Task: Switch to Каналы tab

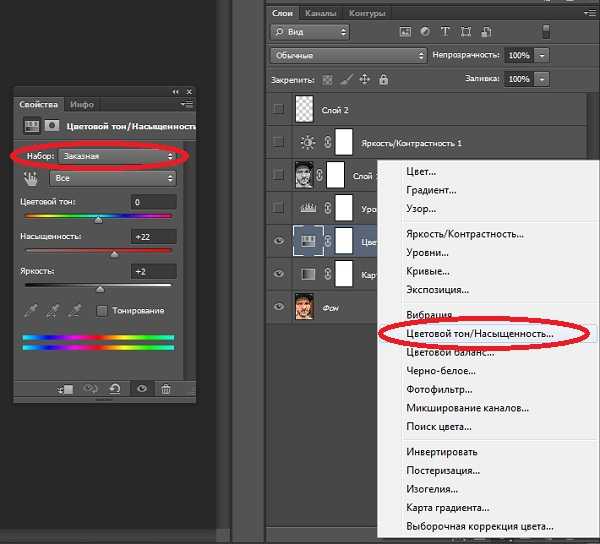Action: (321, 13)
